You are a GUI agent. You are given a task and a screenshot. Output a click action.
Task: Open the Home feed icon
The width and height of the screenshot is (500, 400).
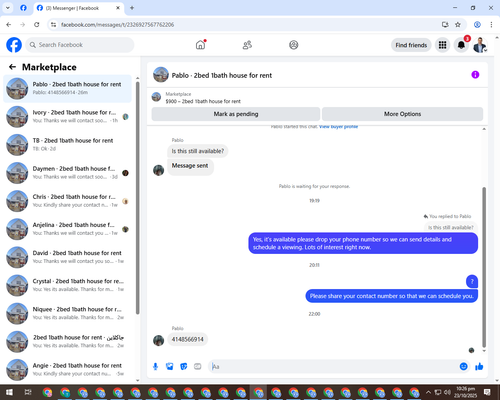pos(200,45)
